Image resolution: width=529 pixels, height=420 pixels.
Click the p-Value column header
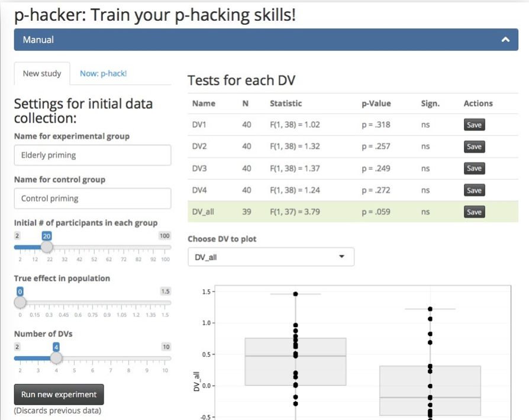click(376, 104)
